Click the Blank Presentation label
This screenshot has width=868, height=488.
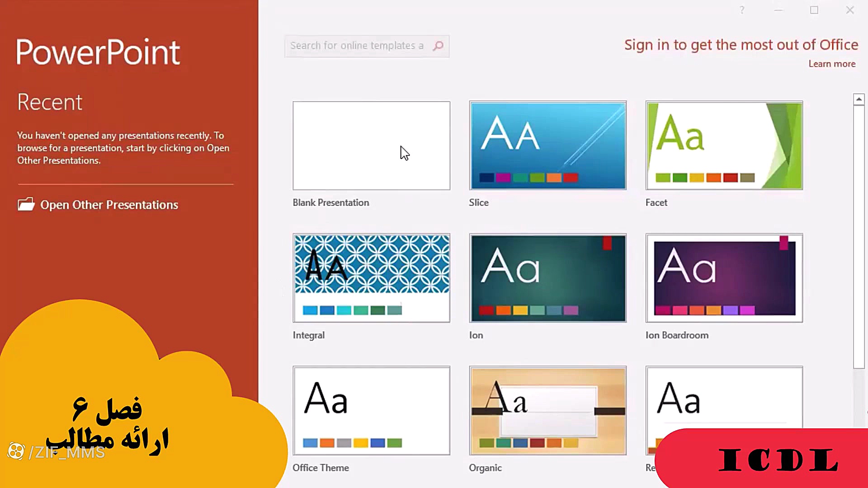pyautogui.click(x=331, y=202)
